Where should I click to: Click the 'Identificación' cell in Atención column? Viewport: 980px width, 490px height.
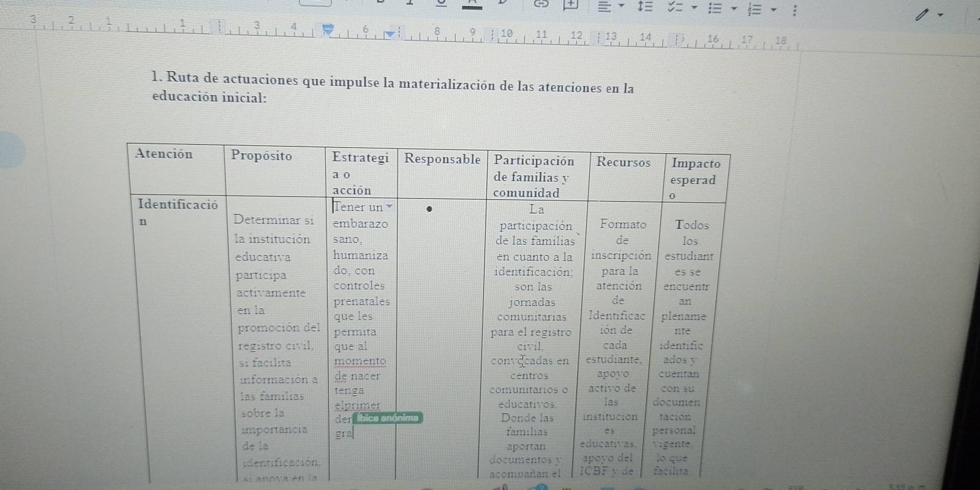click(177, 205)
